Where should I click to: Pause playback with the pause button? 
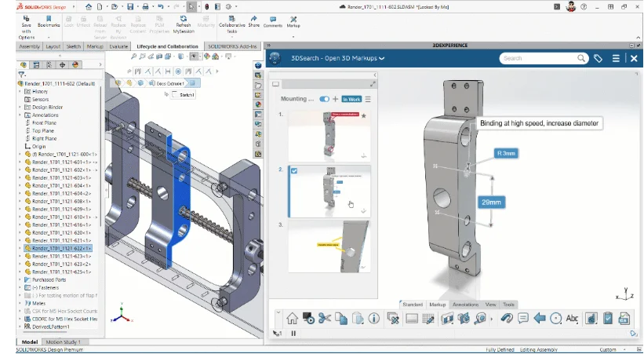(293, 334)
